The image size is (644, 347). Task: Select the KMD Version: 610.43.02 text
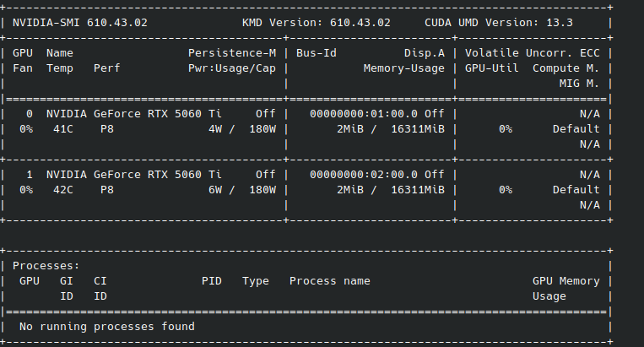click(317, 23)
